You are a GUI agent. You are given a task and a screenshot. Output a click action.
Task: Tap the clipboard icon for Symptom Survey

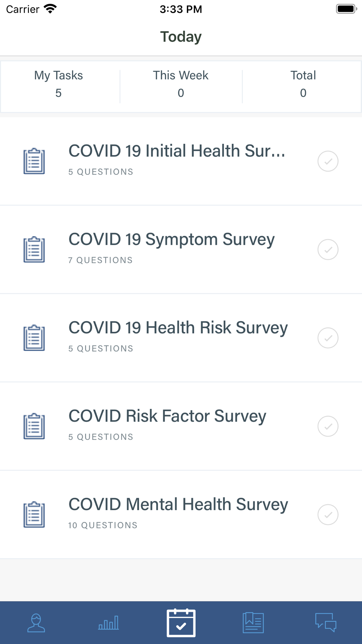tap(34, 249)
